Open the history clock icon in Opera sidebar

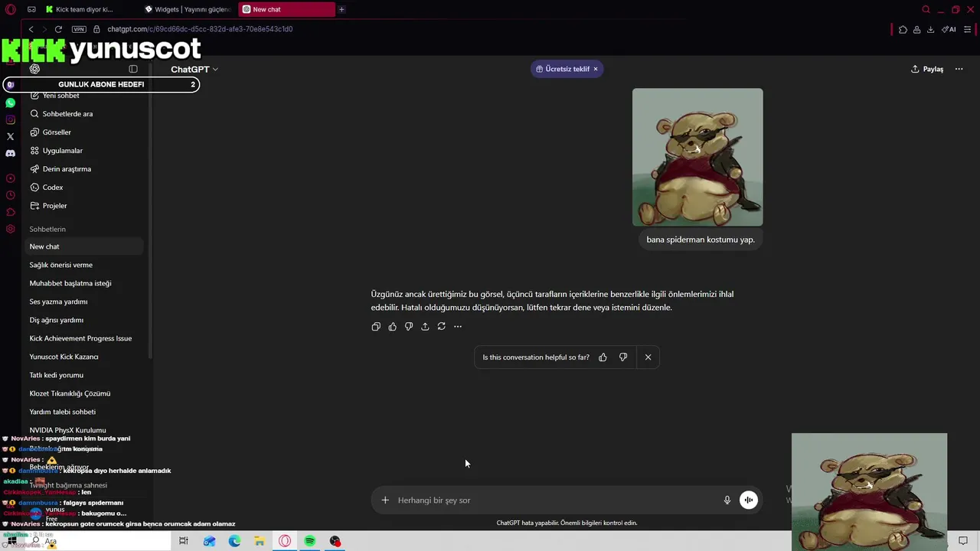pos(10,195)
